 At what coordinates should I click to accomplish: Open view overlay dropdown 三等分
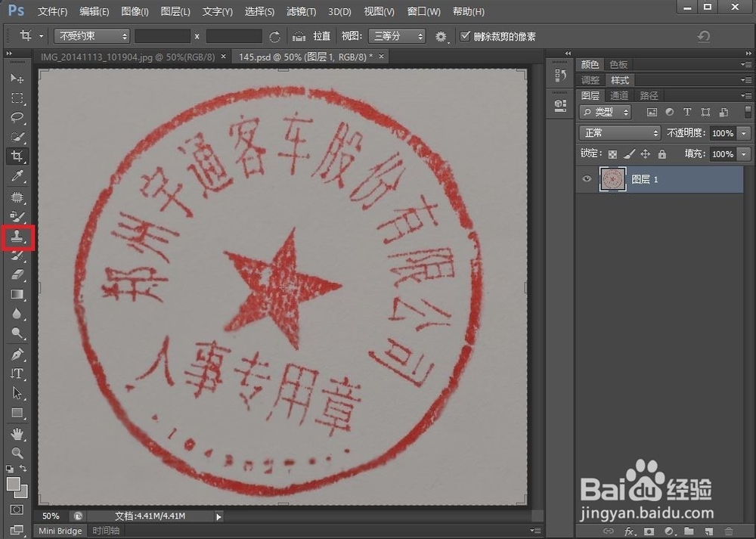pos(396,36)
